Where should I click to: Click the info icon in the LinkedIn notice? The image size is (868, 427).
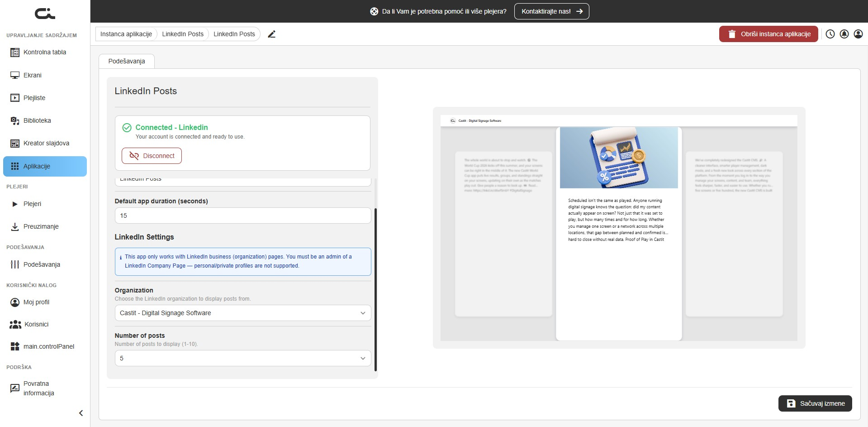click(121, 258)
